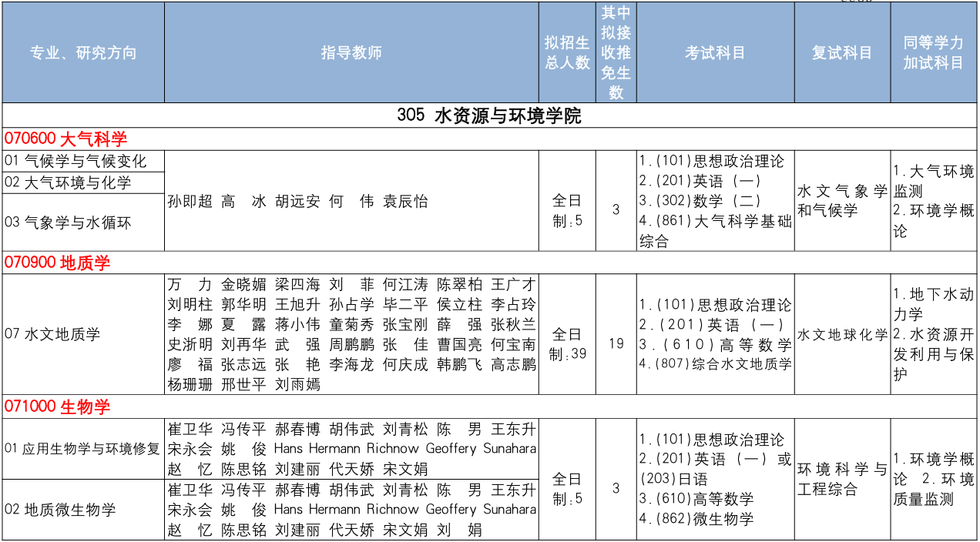Select exam cell containing (861)大气科学基础综合
Viewport: 980px width, 542px height.
point(716,201)
